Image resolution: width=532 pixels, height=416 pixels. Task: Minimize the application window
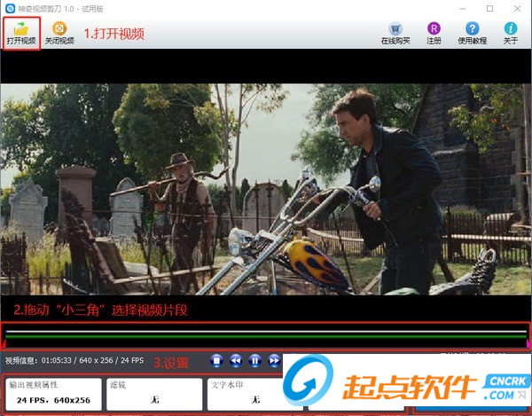click(463, 9)
